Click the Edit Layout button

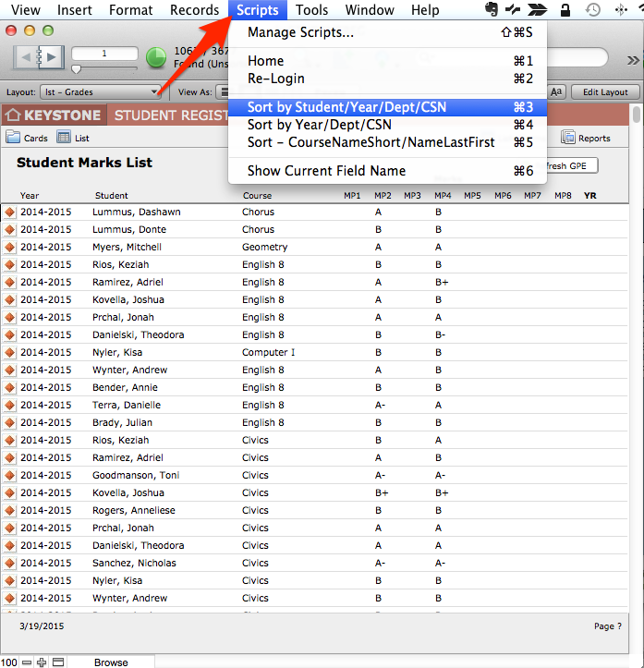click(x=601, y=92)
